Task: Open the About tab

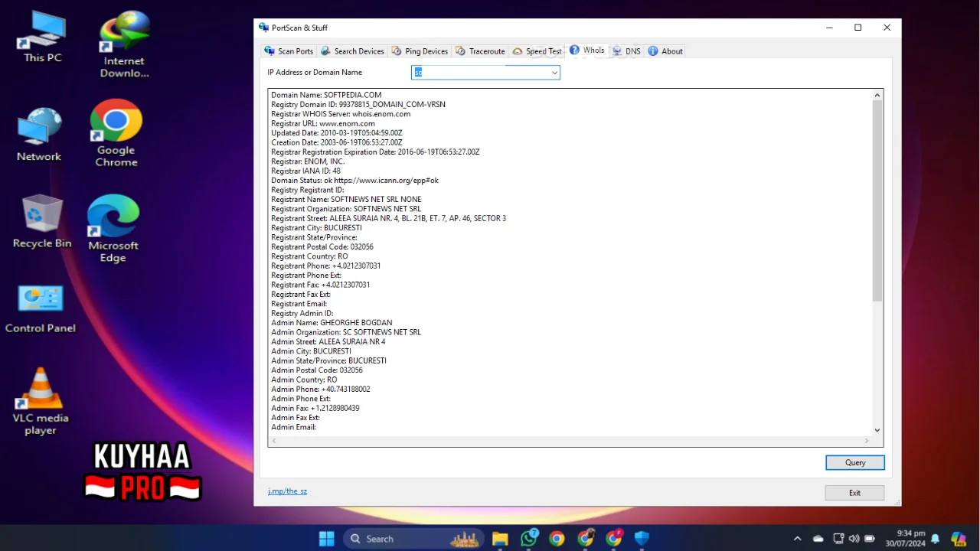Action: (665, 51)
